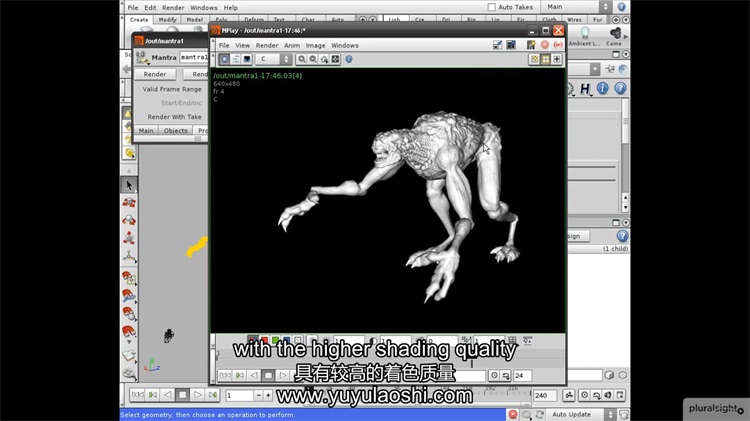Click MPlay fit image to window icon
Screen dimensions: 750x421
pyautogui.click(x=335, y=59)
